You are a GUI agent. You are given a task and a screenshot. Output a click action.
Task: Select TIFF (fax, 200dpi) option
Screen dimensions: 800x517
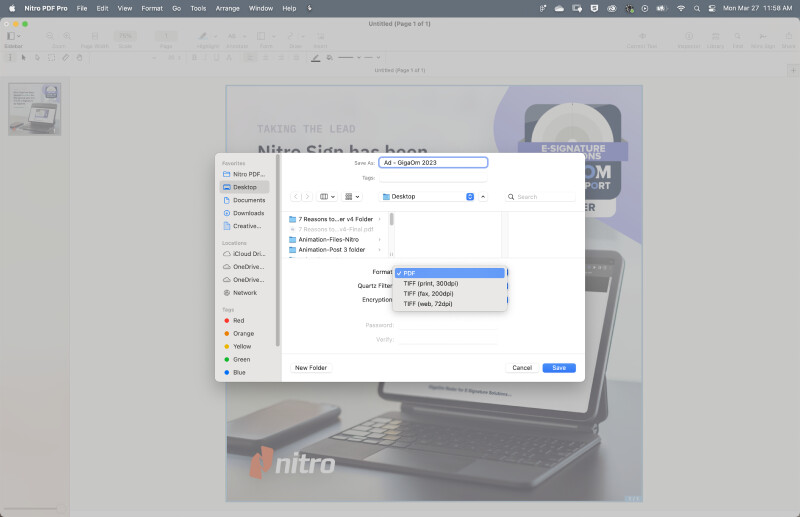pyautogui.click(x=428, y=293)
